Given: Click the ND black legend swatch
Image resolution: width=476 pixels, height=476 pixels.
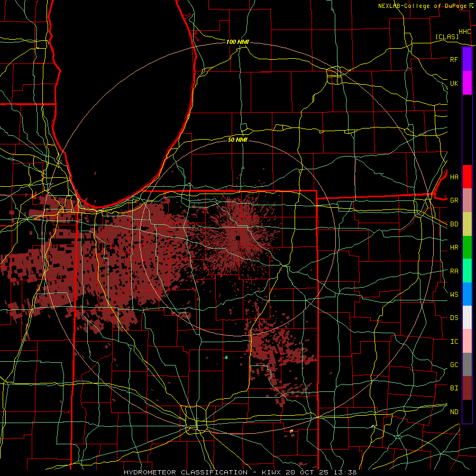Looking at the screenshot, I should point(467,411).
